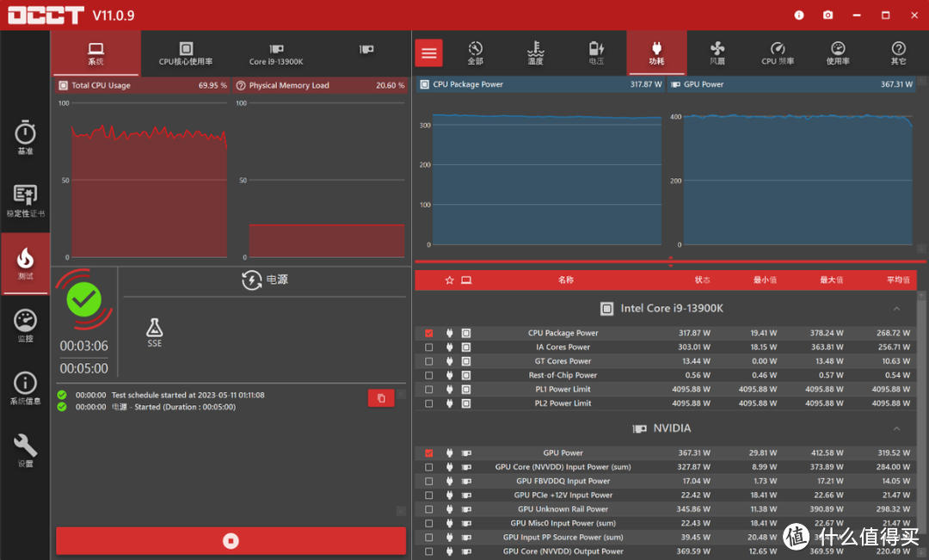
Task: Click the info icon in the title bar
Action: tap(798, 15)
